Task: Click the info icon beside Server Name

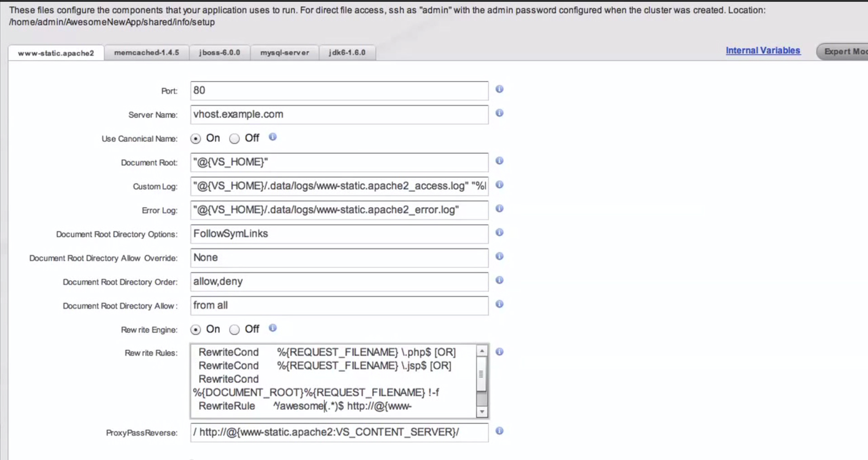Action: tap(499, 113)
